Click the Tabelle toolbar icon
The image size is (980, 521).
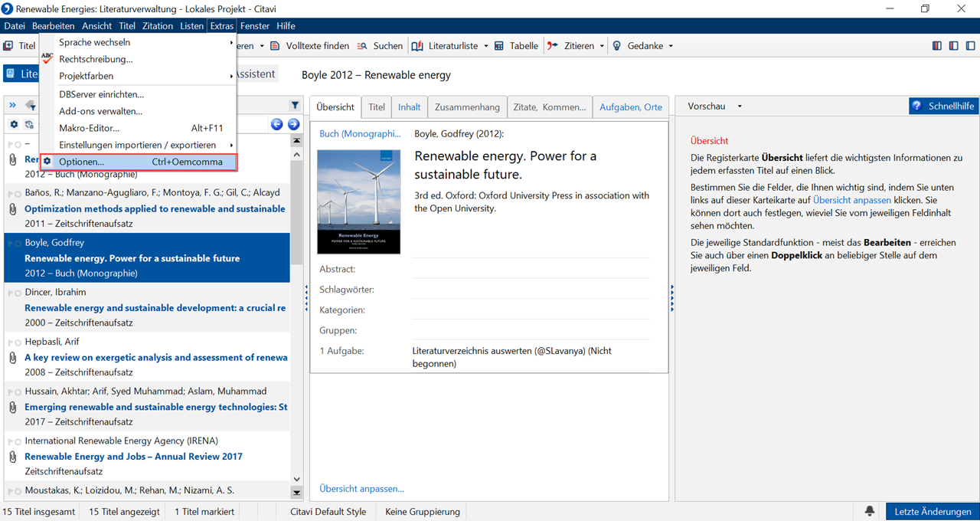(499, 46)
